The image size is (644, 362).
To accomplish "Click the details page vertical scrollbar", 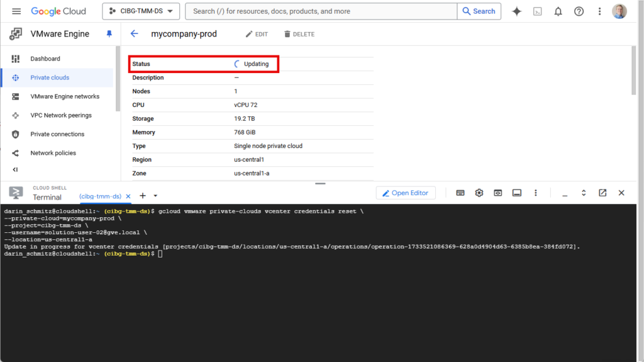I will 633,70.
